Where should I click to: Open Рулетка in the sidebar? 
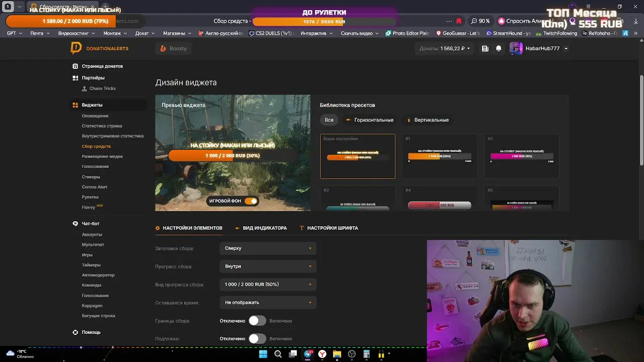pos(90,197)
